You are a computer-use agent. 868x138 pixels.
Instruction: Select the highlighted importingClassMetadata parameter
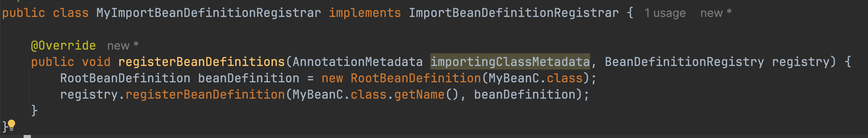(x=510, y=62)
